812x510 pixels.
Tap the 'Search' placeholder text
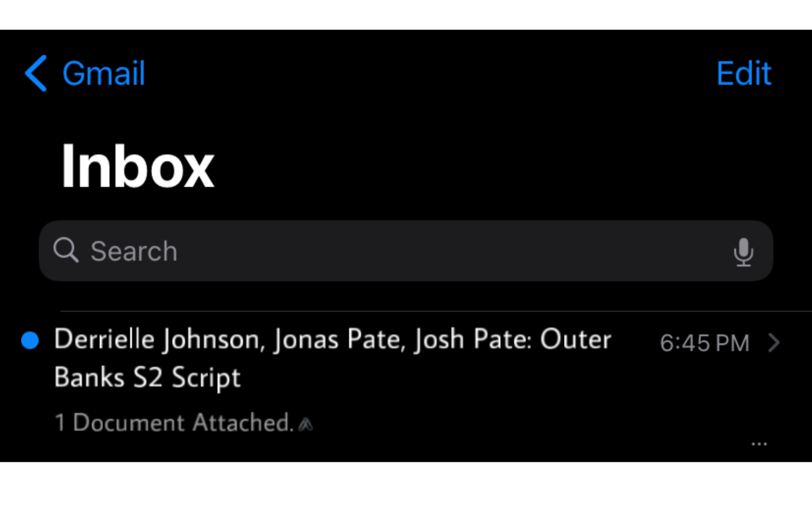pos(134,251)
